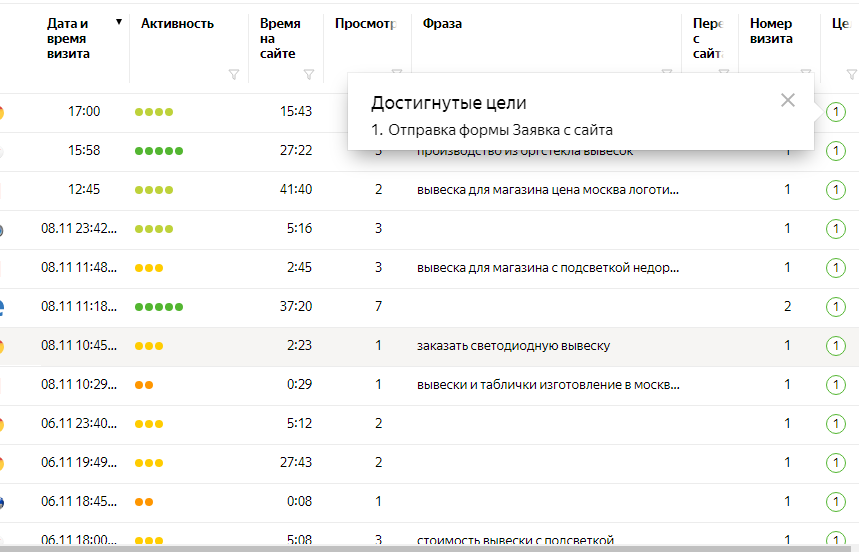Open the 06.11 19:49 visit date cell
This screenshot has height=552, width=859.
coord(79,462)
